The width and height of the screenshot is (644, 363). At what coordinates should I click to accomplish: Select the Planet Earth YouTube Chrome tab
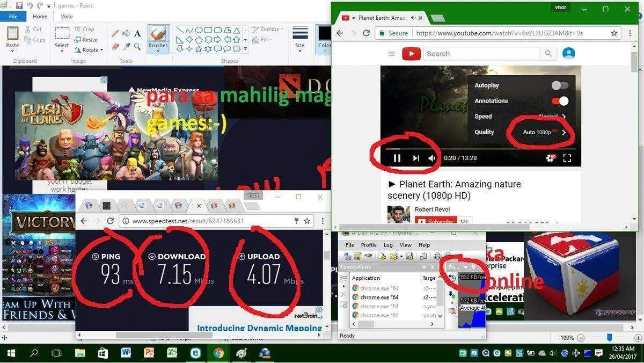382,18
